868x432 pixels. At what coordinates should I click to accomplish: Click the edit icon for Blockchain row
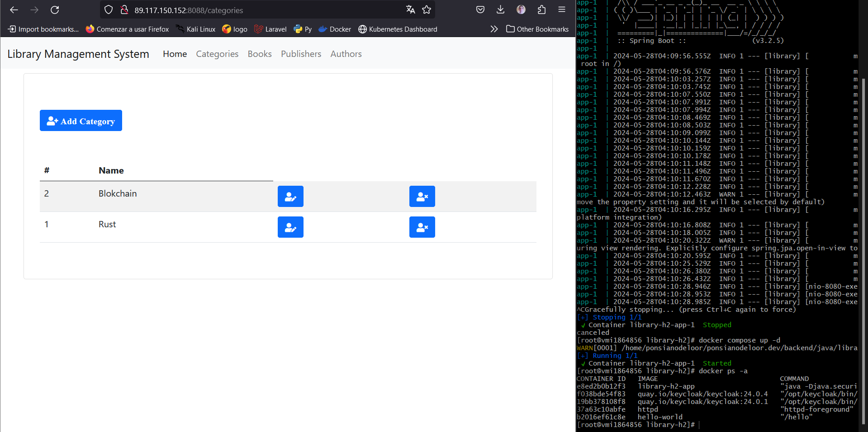[290, 197]
